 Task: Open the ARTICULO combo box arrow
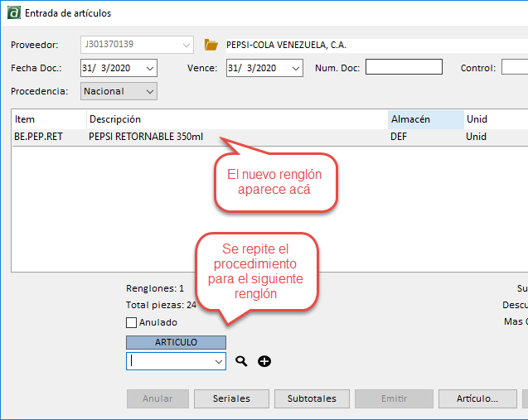[x=218, y=361]
